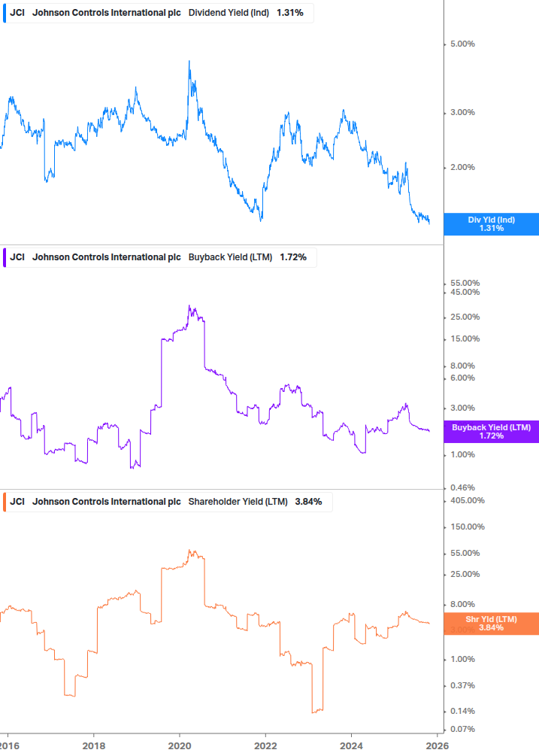The image size is (539, 756).
Task: Click the purple 'Buyback Yield (LTM)' axis value tag
Action: 491,432
